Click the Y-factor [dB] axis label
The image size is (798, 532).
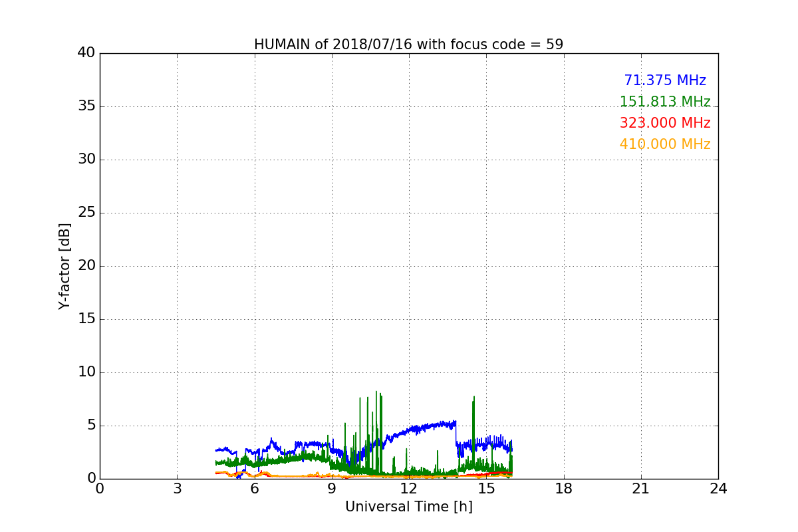(65, 266)
